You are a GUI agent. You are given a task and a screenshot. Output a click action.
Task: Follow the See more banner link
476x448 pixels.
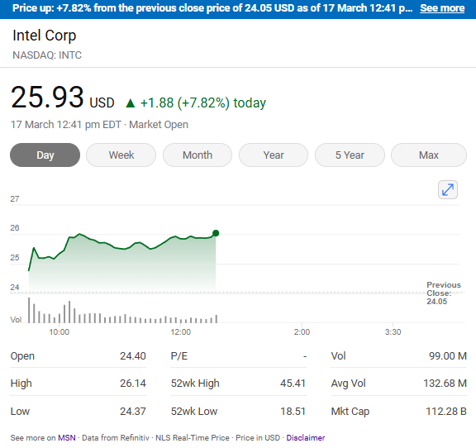coord(442,8)
